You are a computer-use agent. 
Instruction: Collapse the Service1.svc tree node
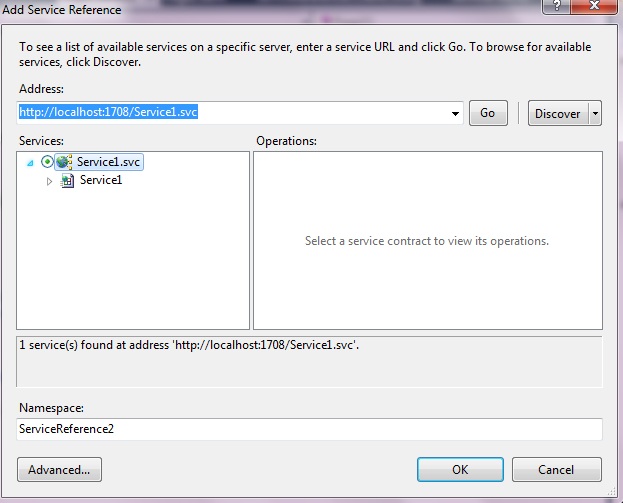(32, 162)
